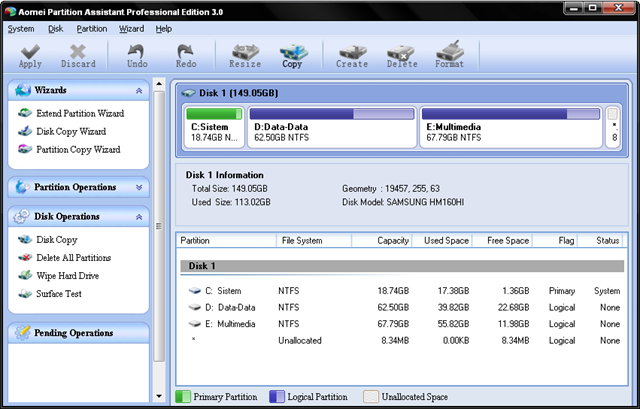This screenshot has width=640, height=409.
Task: Sort by the Used Space column header
Action: 442,240
